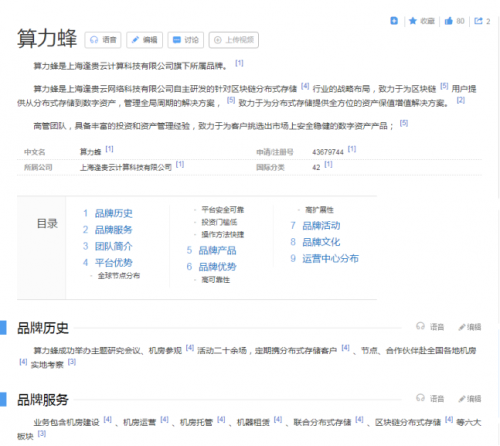Open 品牌活动 contents entry
The width and height of the screenshot is (500, 446).
(x=321, y=226)
